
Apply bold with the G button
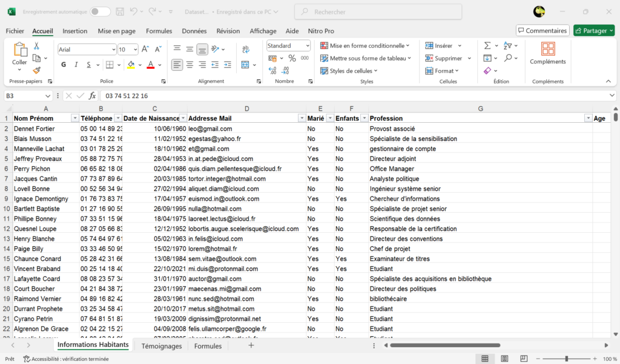(63, 65)
